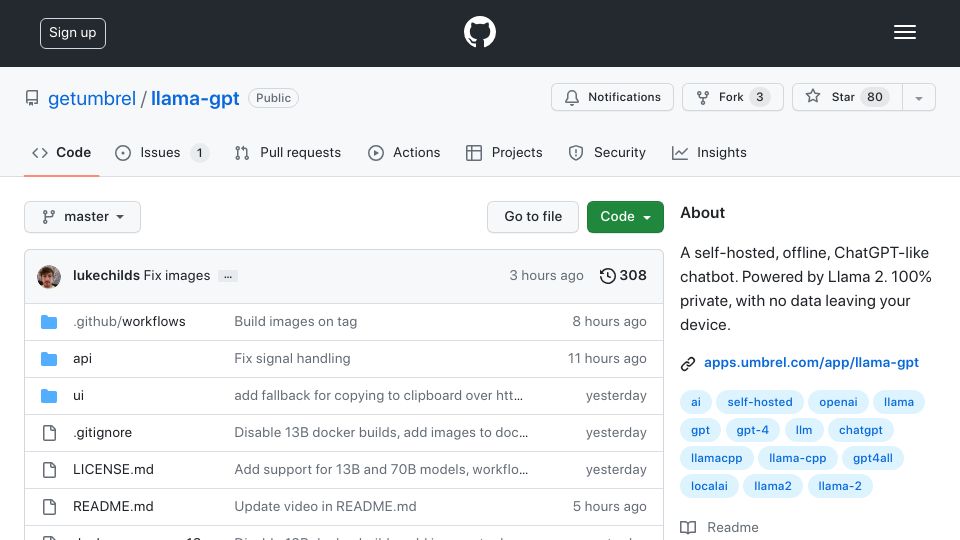
Task: Click folder icon for ui
Action: tap(49, 396)
